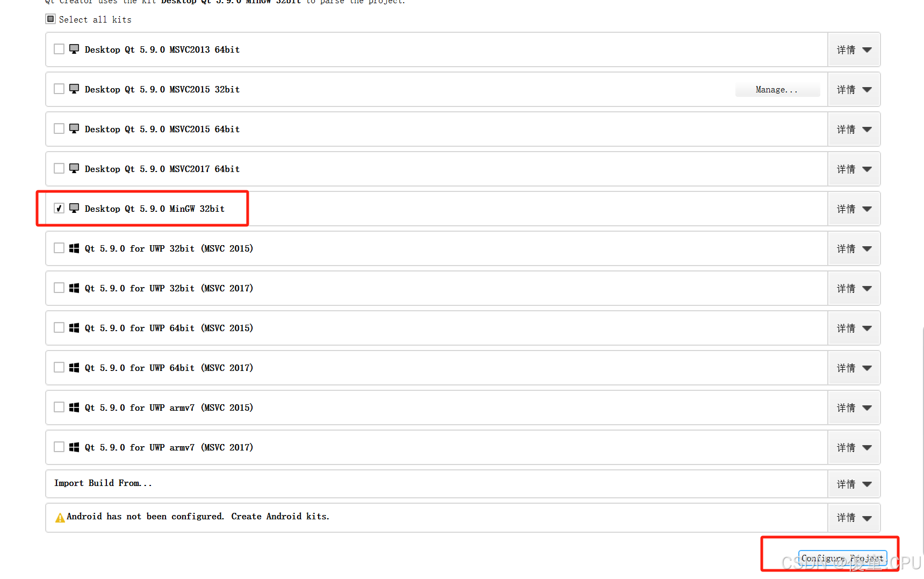This screenshot has height=579, width=924.
Task: Expand details for MinGW 32bit kit
Action: [854, 209]
